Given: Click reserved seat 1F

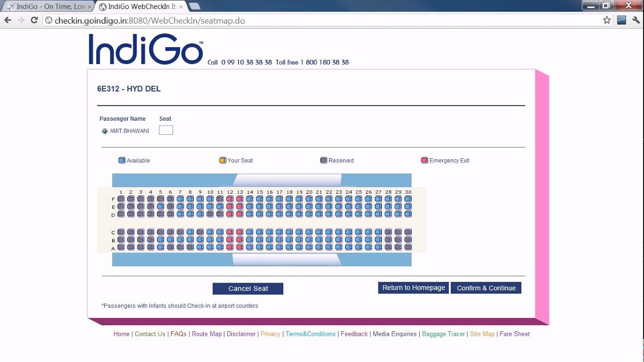Looking at the screenshot, I should coord(121,199).
